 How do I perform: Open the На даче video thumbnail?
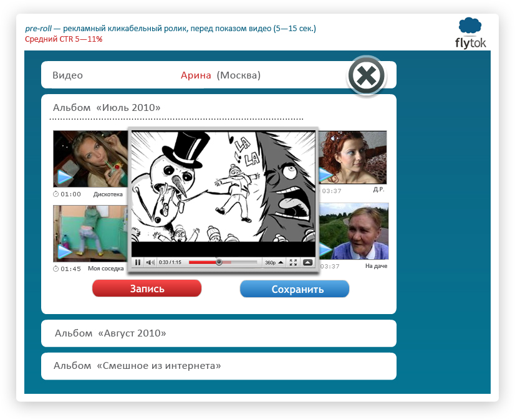tap(354, 231)
